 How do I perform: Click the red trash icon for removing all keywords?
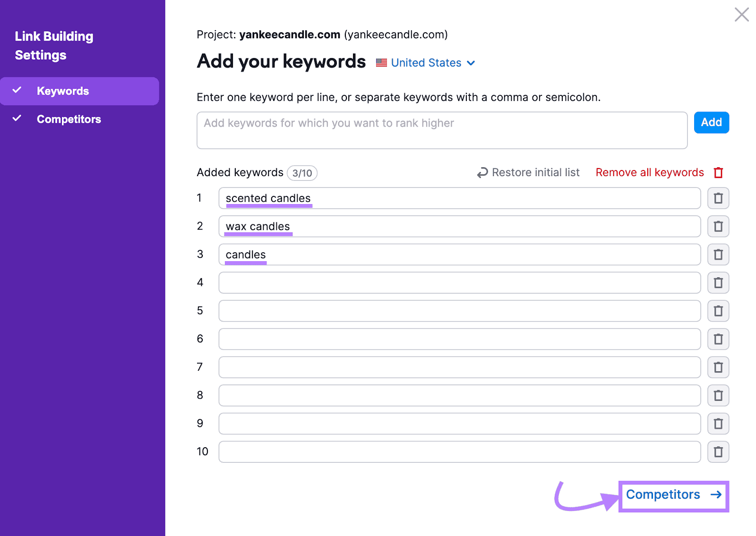point(718,172)
